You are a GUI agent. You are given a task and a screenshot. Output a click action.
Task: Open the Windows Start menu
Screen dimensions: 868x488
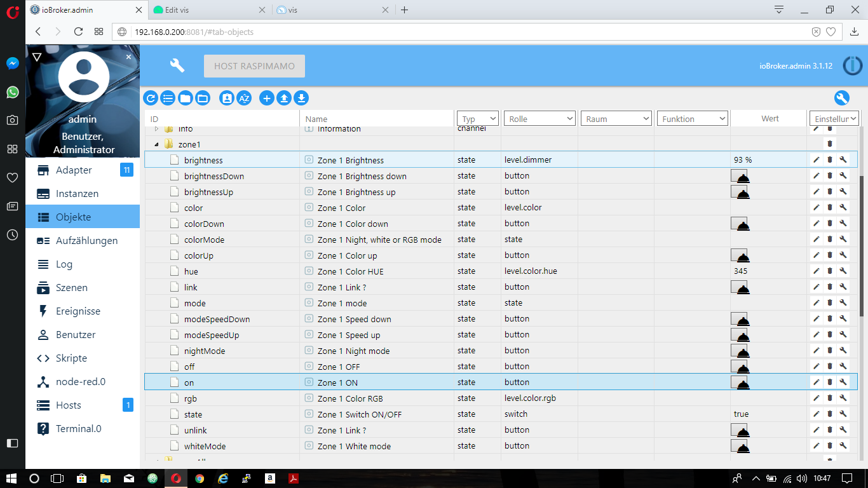pos(11,478)
